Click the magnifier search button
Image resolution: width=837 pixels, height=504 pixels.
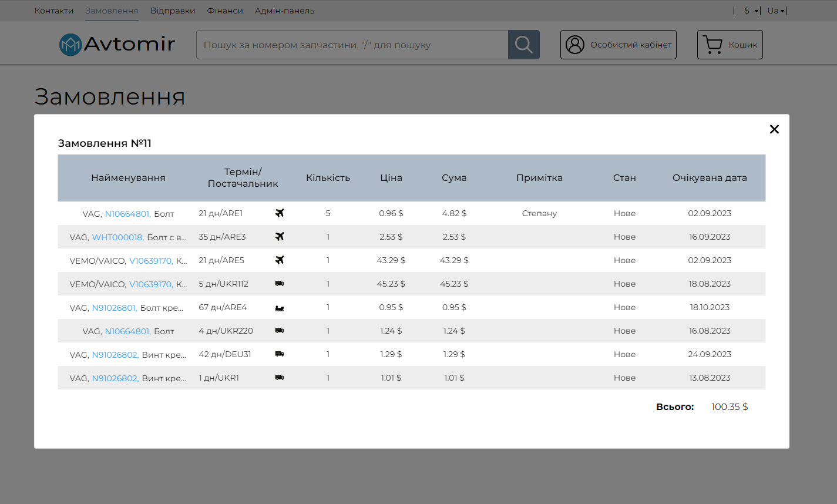pyautogui.click(x=523, y=45)
